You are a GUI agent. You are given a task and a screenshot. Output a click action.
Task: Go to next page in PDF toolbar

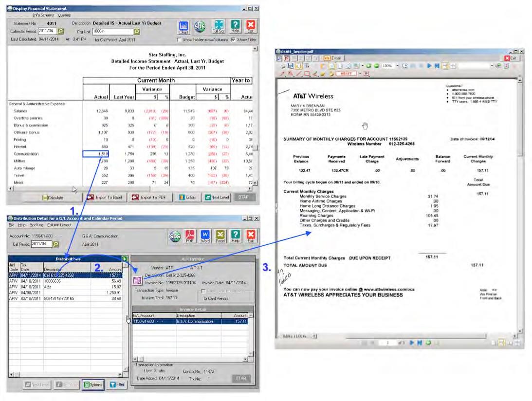point(429,66)
